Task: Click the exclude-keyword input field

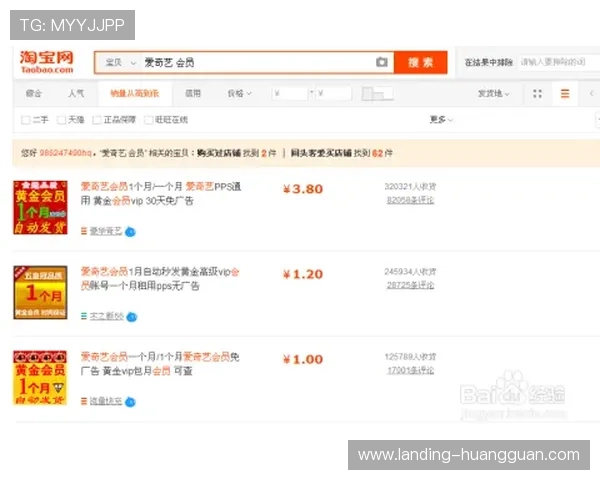Action: tap(559, 62)
